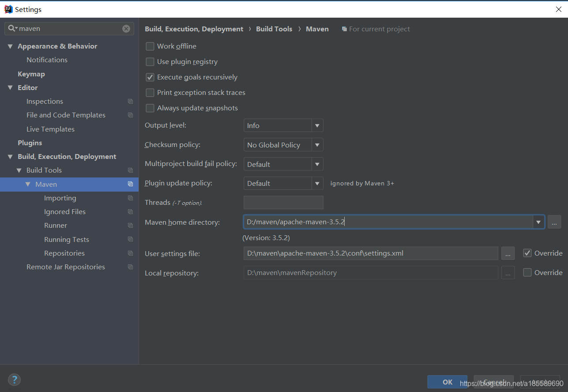Collapse the Appearance & Behavior section
This screenshot has width=568, height=392.
coord(10,46)
